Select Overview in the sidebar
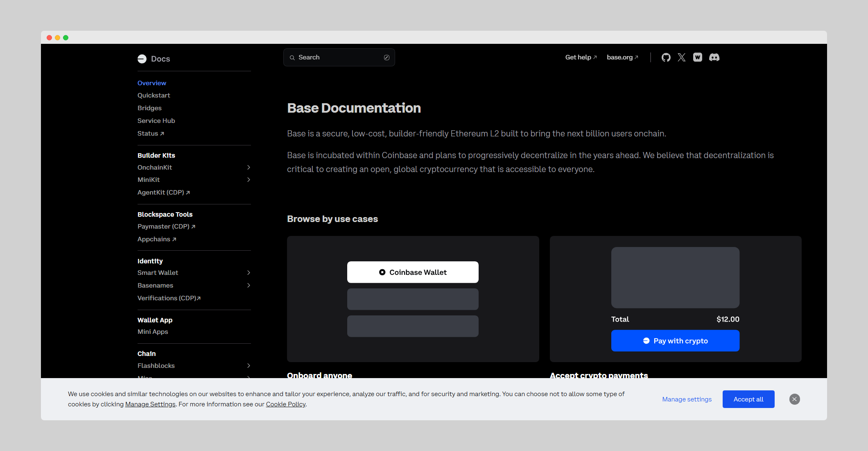 tap(152, 83)
